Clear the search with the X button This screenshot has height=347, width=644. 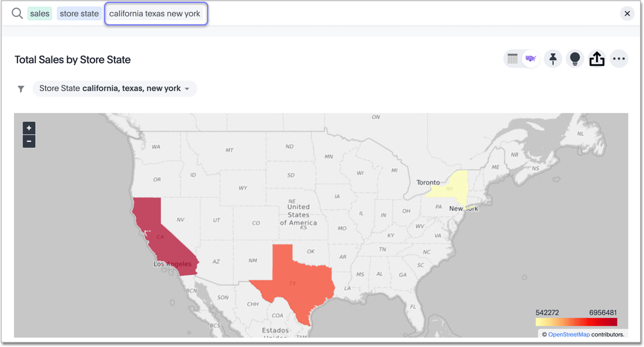tap(627, 13)
